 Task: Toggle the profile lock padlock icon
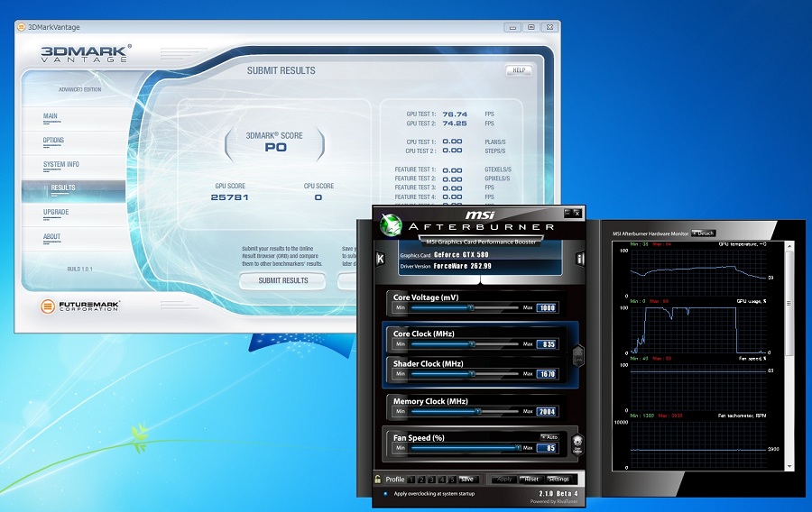tap(377, 480)
